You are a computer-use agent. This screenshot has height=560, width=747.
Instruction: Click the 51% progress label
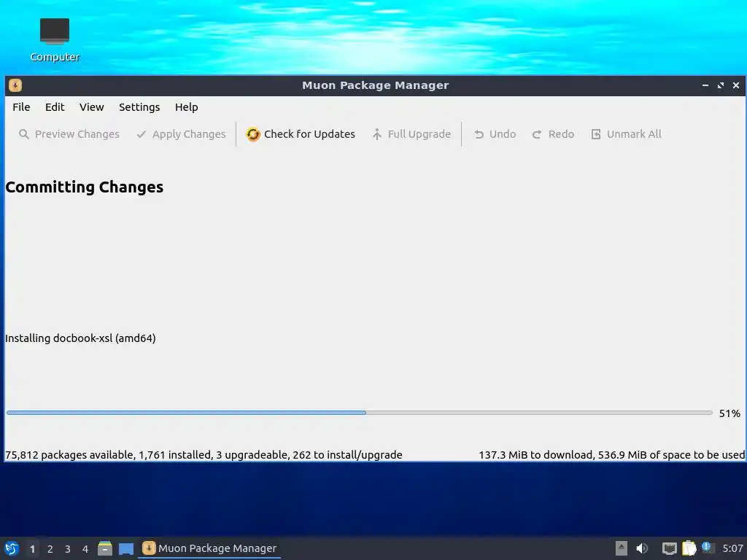point(729,413)
